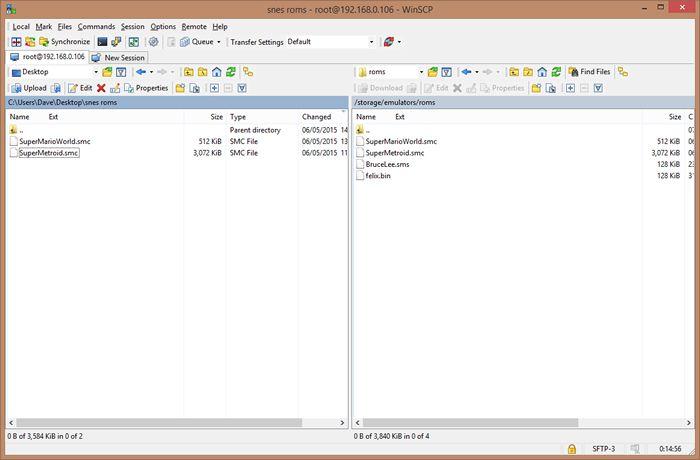Refresh the remote roms directory
Viewport: 700px width, 460px height.
click(555, 72)
